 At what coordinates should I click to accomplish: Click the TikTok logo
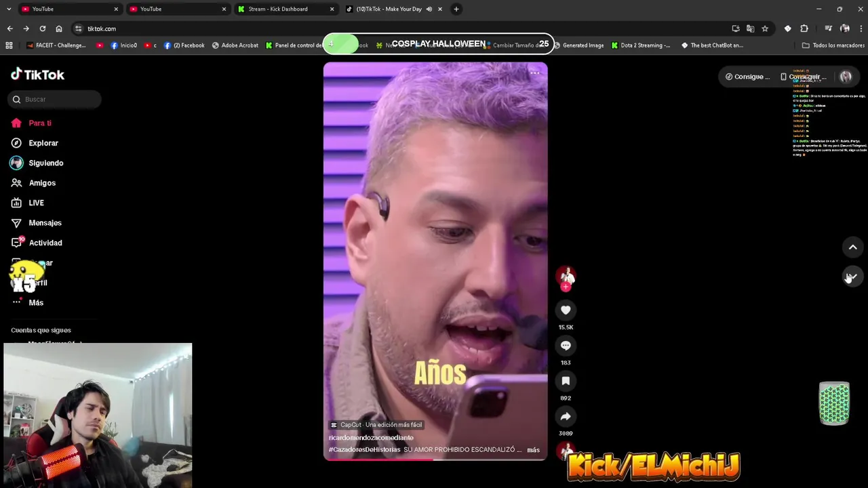click(38, 75)
